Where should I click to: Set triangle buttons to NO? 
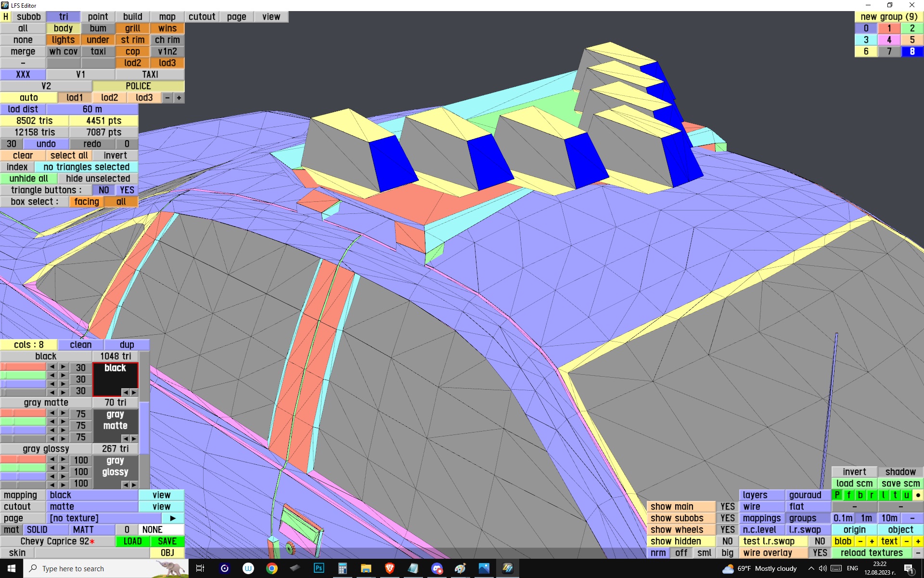(103, 190)
